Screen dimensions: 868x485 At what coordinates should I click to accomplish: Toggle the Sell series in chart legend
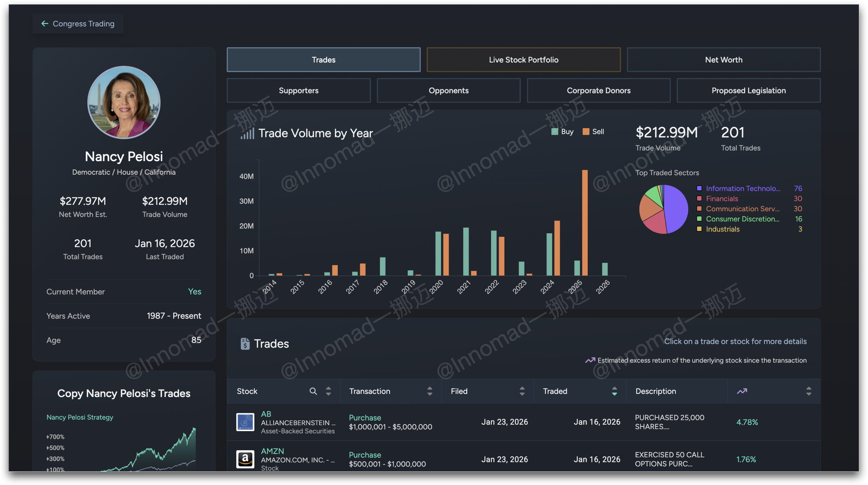[593, 132]
